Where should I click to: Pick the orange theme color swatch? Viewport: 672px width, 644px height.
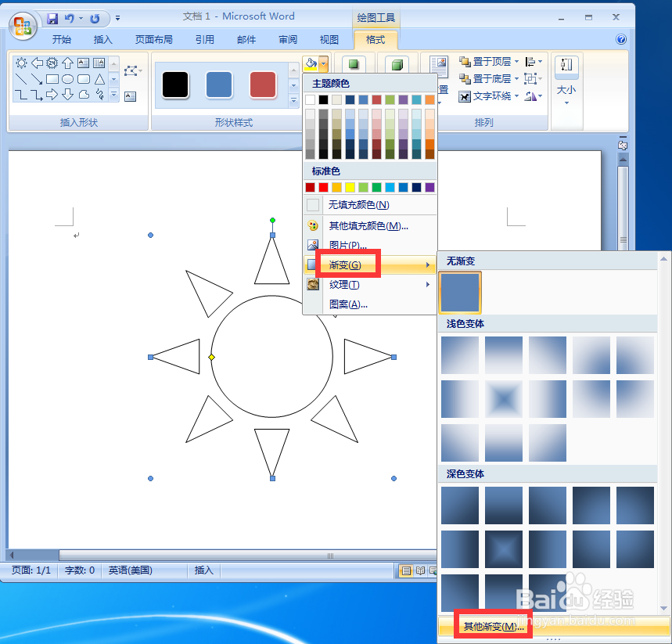(429, 100)
